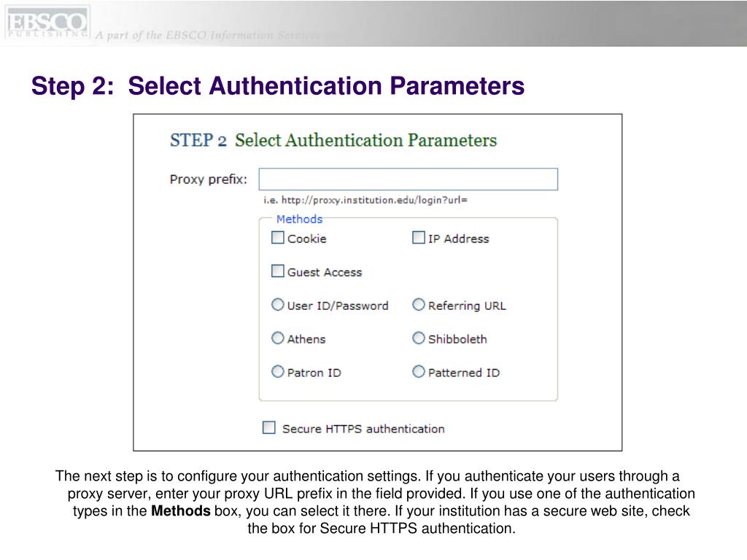
Task: Click the Methods group box legend
Action: point(299,219)
